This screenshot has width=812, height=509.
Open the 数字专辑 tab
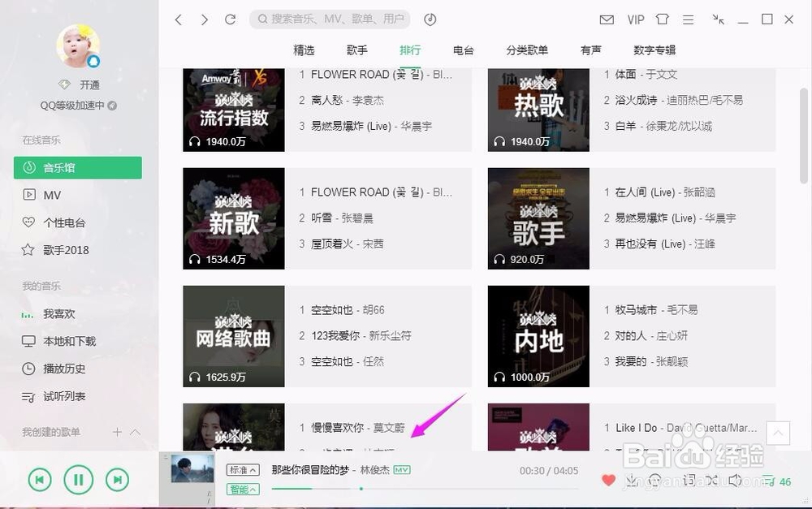coord(654,50)
